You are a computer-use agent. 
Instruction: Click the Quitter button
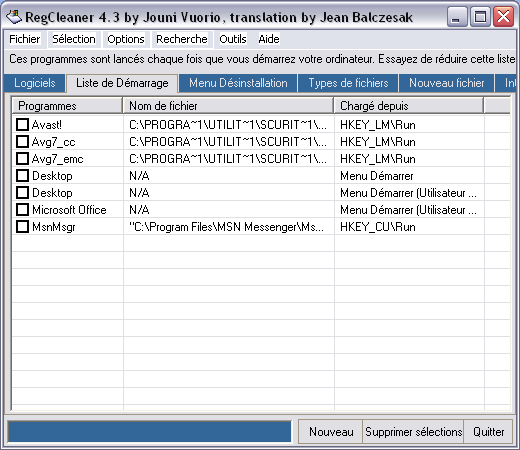(x=488, y=432)
